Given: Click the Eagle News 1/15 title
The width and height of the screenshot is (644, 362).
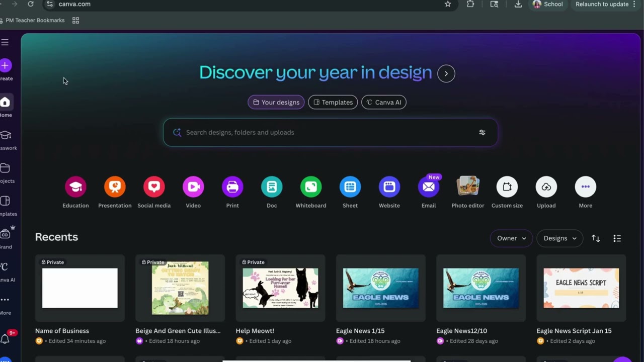Looking at the screenshot, I should click(x=360, y=331).
